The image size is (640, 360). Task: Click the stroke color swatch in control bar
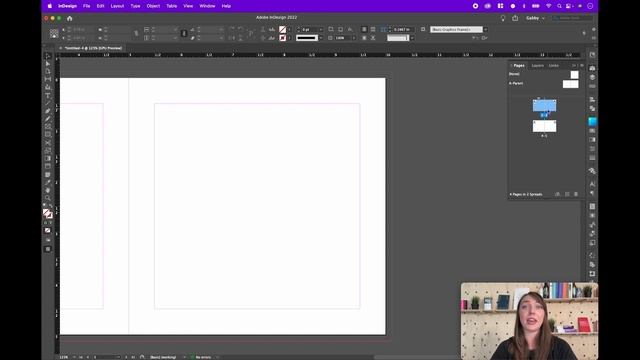[x=282, y=38]
